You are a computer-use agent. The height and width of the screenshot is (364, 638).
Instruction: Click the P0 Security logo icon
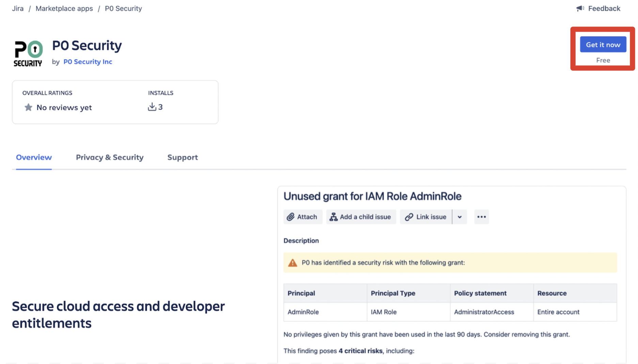[x=28, y=53]
